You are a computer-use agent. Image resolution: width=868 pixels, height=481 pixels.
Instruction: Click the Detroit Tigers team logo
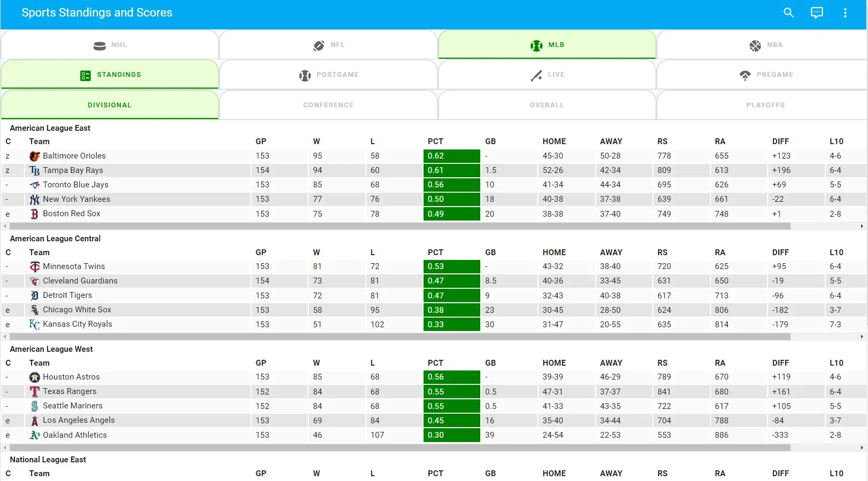(x=35, y=295)
